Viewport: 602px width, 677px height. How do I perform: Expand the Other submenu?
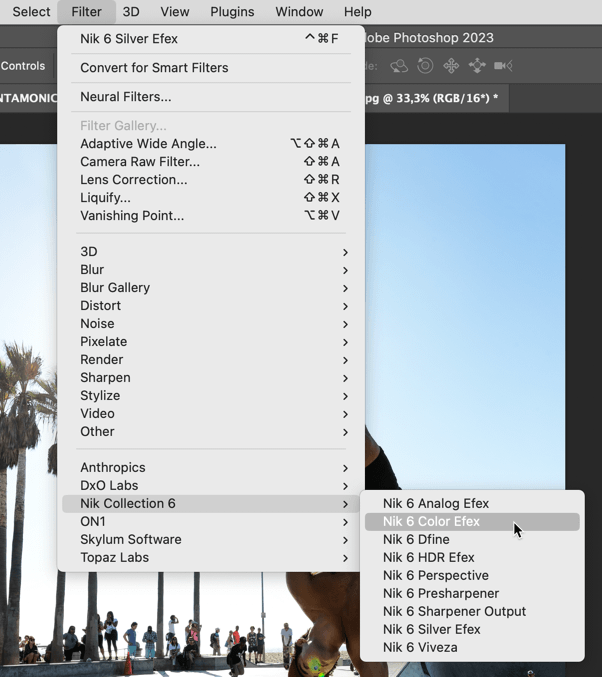(x=211, y=432)
